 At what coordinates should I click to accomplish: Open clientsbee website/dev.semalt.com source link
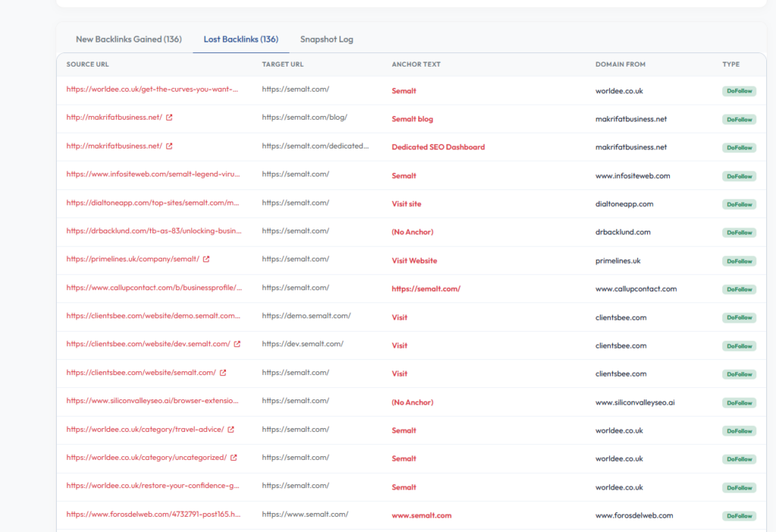(149, 344)
